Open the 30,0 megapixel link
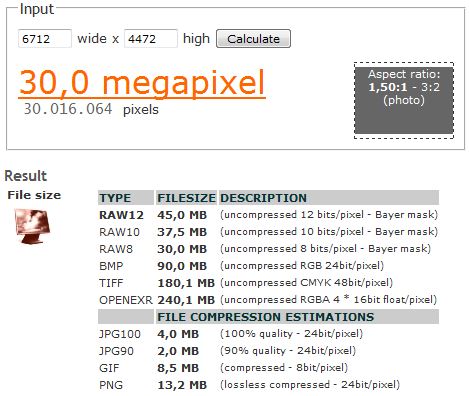Viewport: 469px width, 396px height. point(142,82)
